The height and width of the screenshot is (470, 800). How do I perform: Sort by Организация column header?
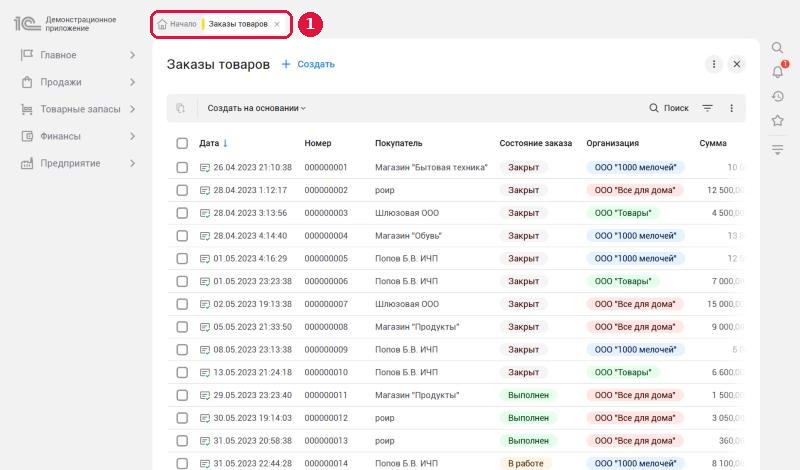point(612,143)
